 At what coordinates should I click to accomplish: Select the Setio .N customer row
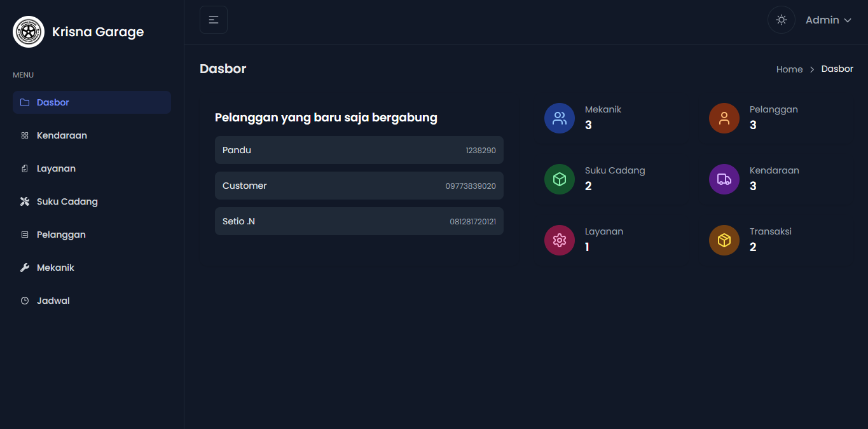pos(359,221)
